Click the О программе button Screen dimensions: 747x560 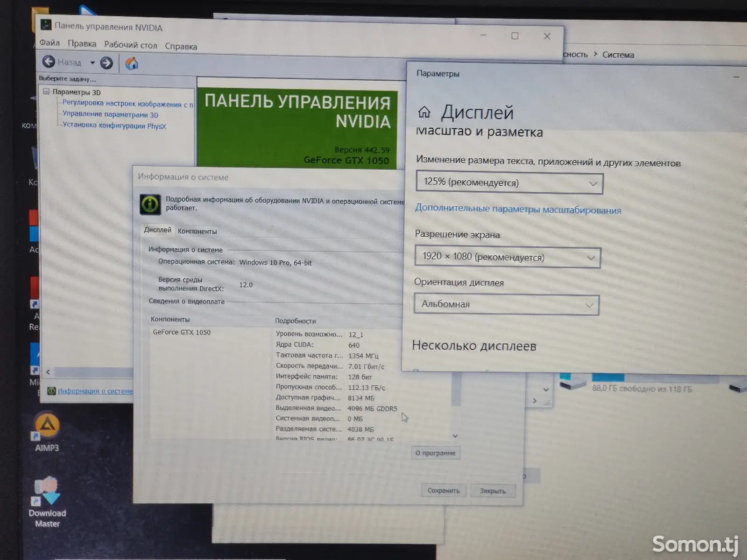(x=435, y=453)
